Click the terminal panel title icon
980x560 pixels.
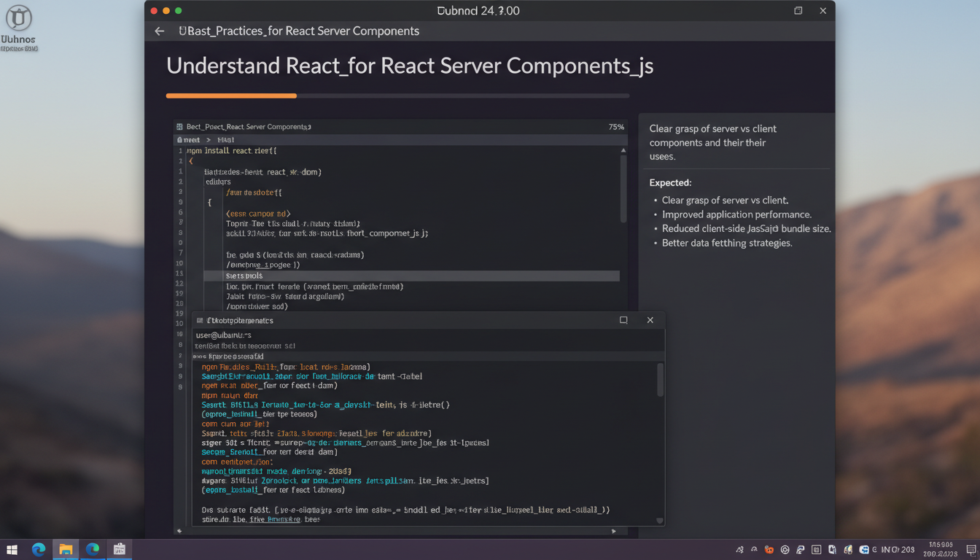tap(200, 321)
